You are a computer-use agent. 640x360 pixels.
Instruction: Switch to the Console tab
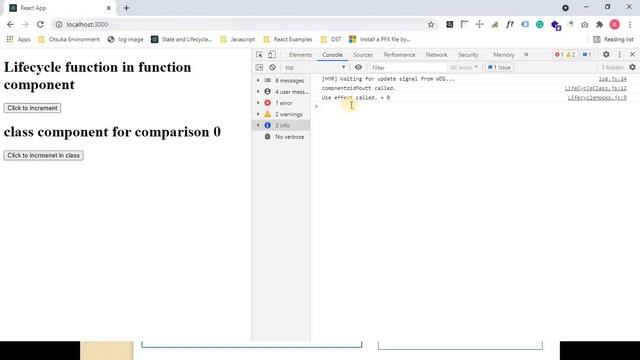point(332,55)
